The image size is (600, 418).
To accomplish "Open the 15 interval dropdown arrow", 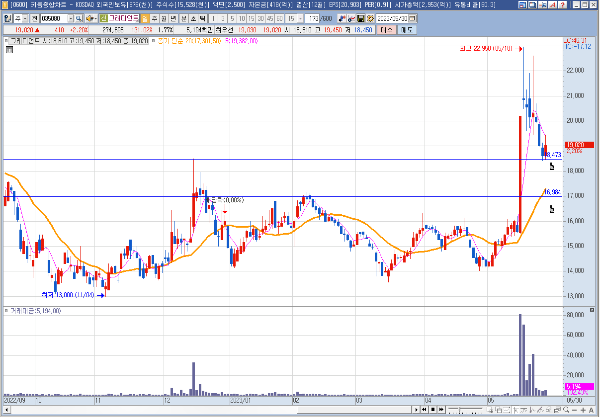I will point(300,19).
